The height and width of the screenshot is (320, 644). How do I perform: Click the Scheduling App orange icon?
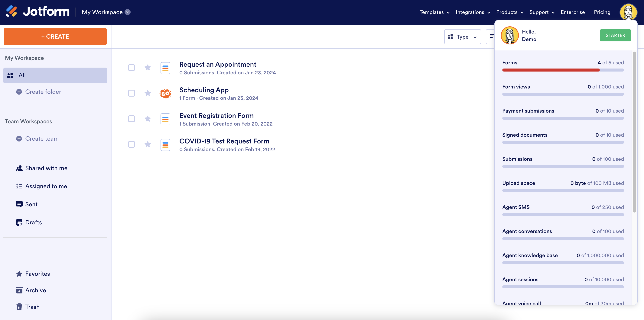coord(165,94)
